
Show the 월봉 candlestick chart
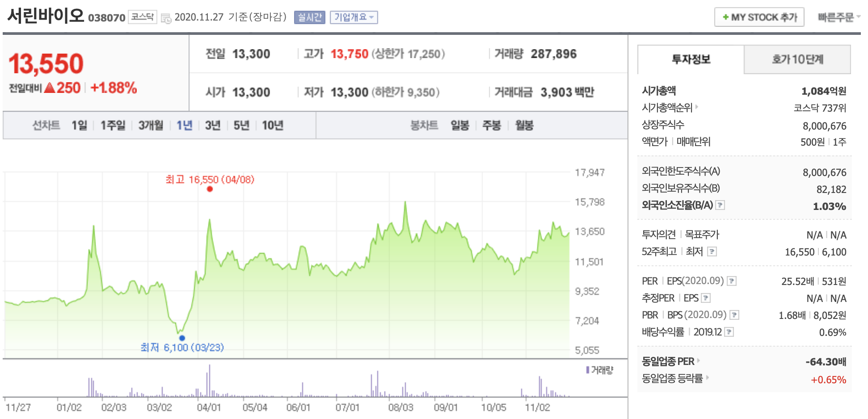[x=524, y=126]
